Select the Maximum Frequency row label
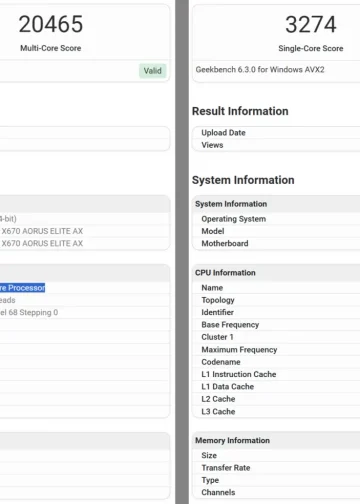This screenshot has width=360, height=504. click(x=239, y=350)
